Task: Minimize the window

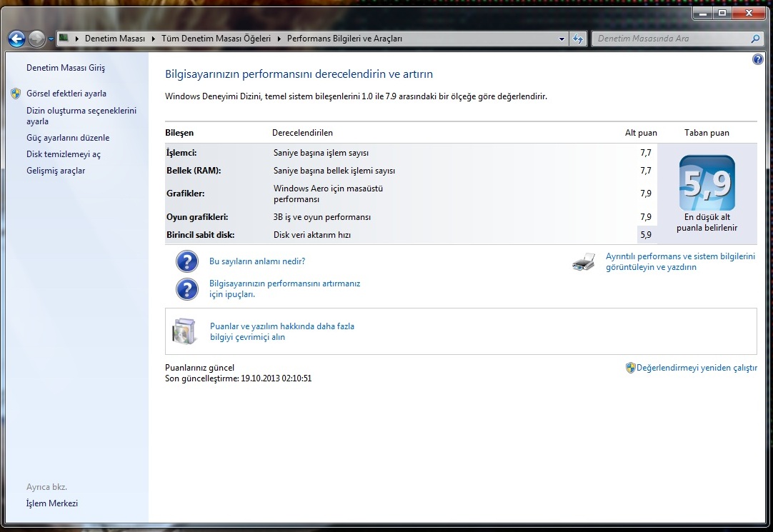Action: point(703,13)
